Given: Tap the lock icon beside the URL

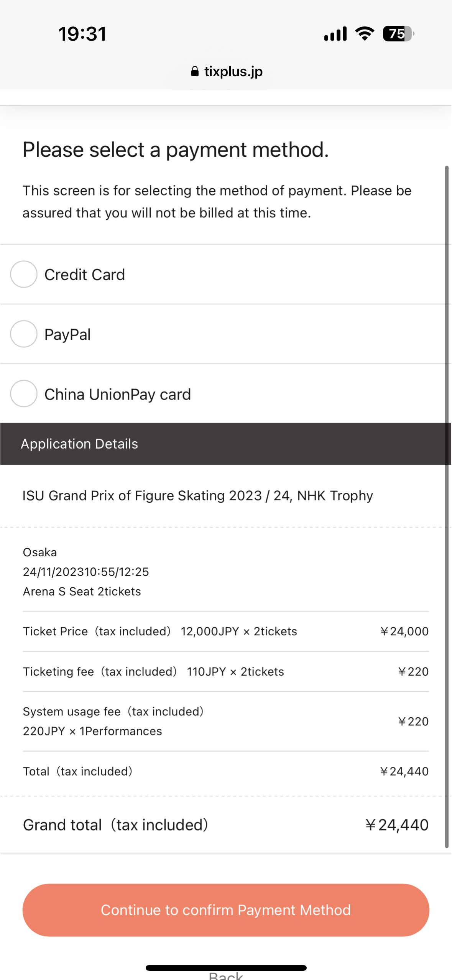Looking at the screenshot, I should [x=195, y=71].
